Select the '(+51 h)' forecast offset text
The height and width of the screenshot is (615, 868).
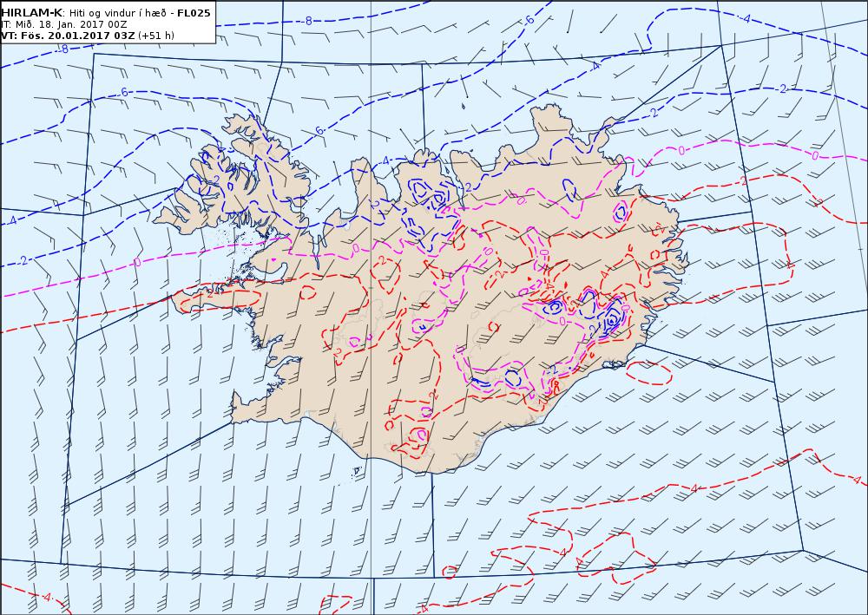click(156, 36)
